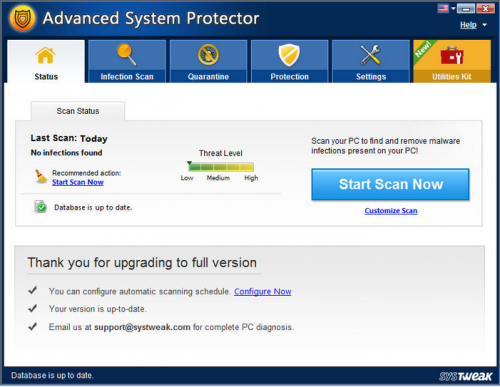Click the US flag language icon

[443, 8]
